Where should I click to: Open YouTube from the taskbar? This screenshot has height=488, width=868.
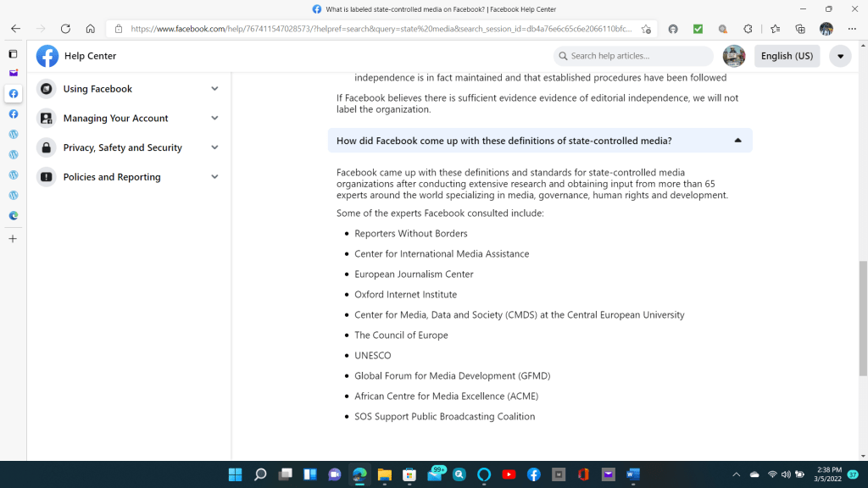pyautogui.click(x=509, y=474)
